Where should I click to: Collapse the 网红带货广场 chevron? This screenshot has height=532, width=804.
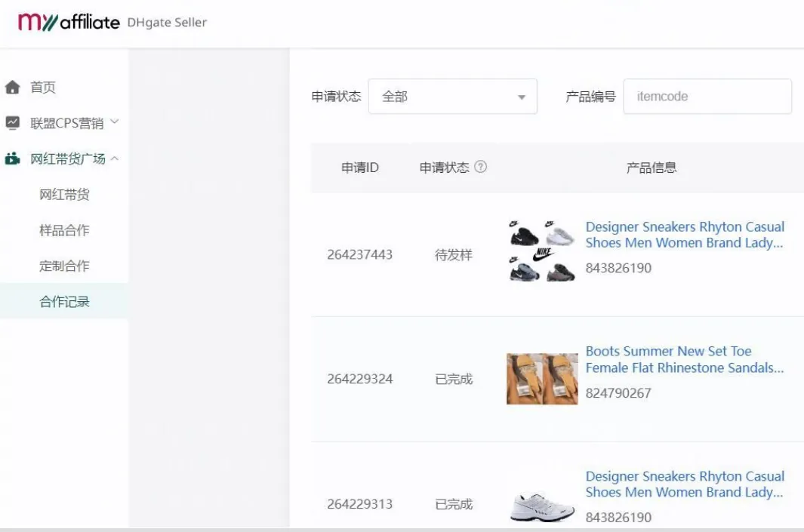115,158
